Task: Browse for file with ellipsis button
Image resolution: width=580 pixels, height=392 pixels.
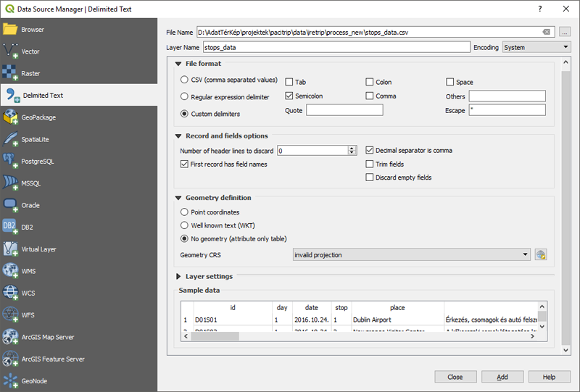Action: point(565,32)
